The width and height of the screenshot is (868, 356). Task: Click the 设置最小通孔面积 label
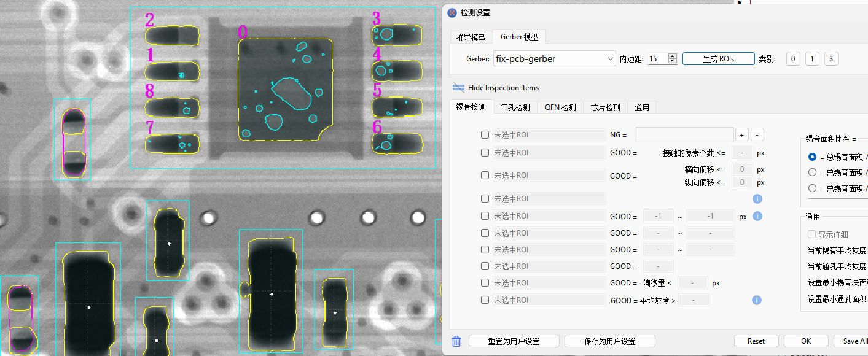(837, 299)
